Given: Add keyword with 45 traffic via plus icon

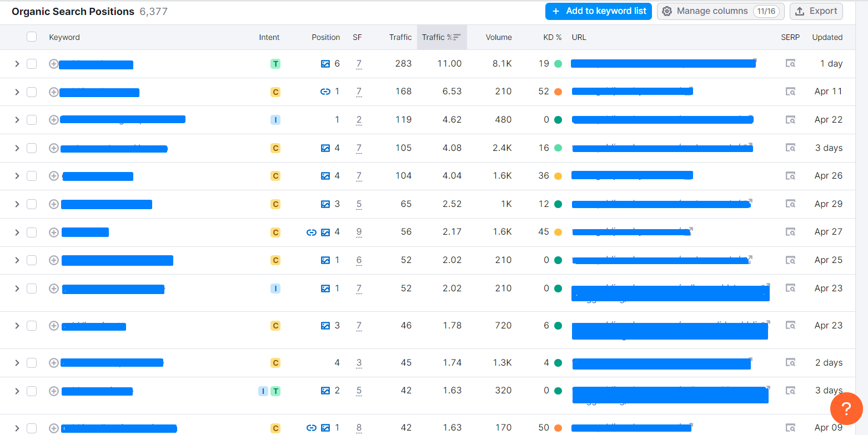Looking at the screenshot, I should [54, 363].
